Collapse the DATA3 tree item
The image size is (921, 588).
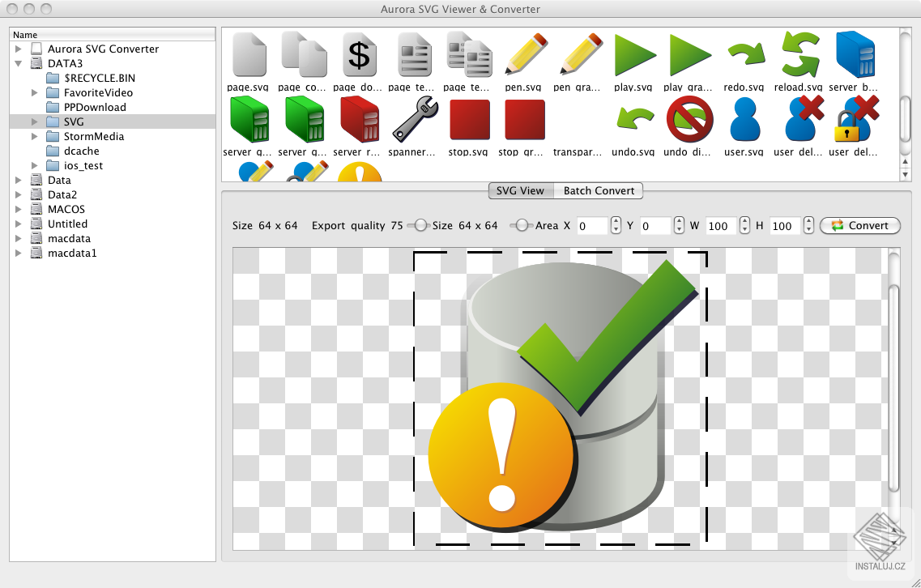pos(18,63)
